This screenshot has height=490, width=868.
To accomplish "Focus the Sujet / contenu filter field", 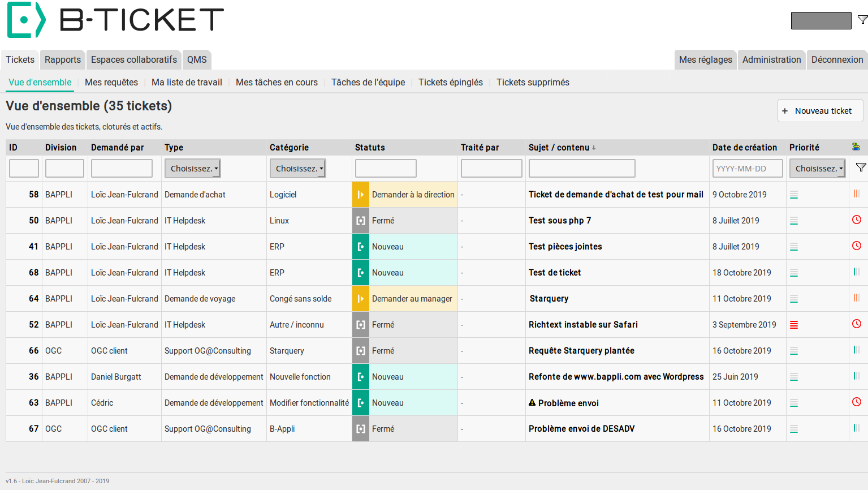I will (x=582, y=169).
